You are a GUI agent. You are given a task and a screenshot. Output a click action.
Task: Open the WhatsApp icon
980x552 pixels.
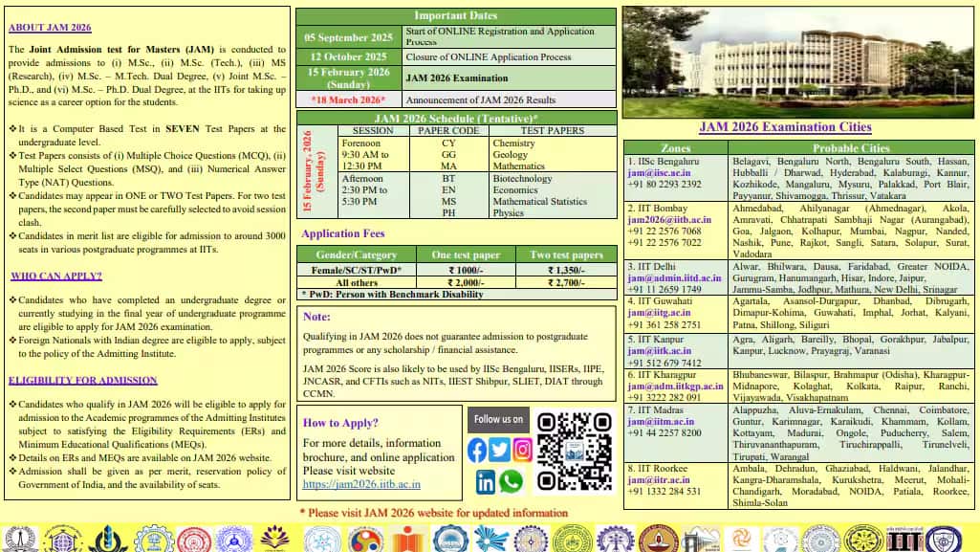pos(511,481)
